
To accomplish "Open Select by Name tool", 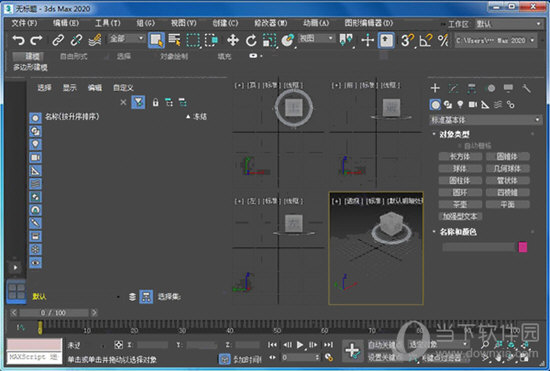I will [x=174, y=40].
